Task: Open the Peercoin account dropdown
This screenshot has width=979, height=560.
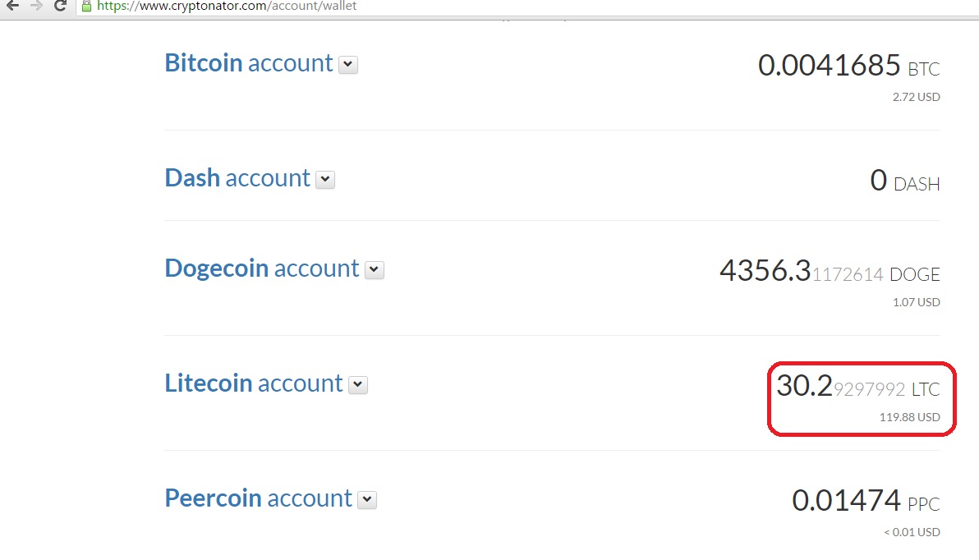Action: coord(367,500)
